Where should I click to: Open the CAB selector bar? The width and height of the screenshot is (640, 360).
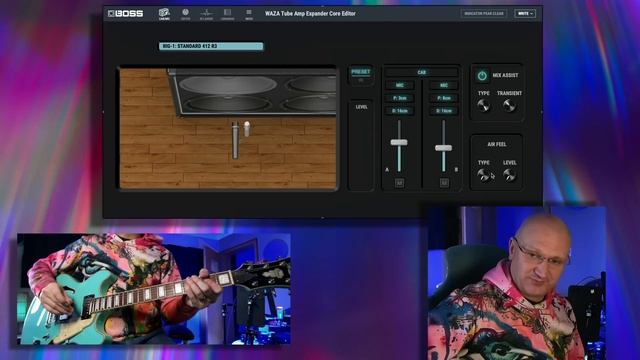point(421,72)
